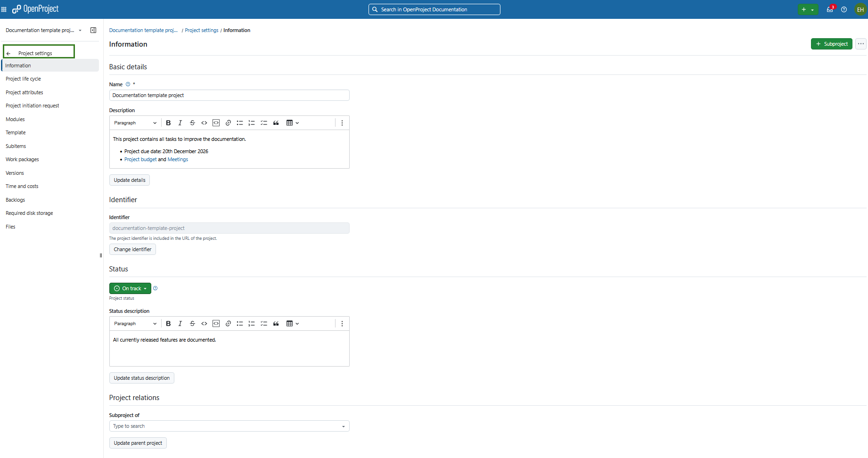
Task: Insert numbered list in the Description editor
Action: (252, 123)
